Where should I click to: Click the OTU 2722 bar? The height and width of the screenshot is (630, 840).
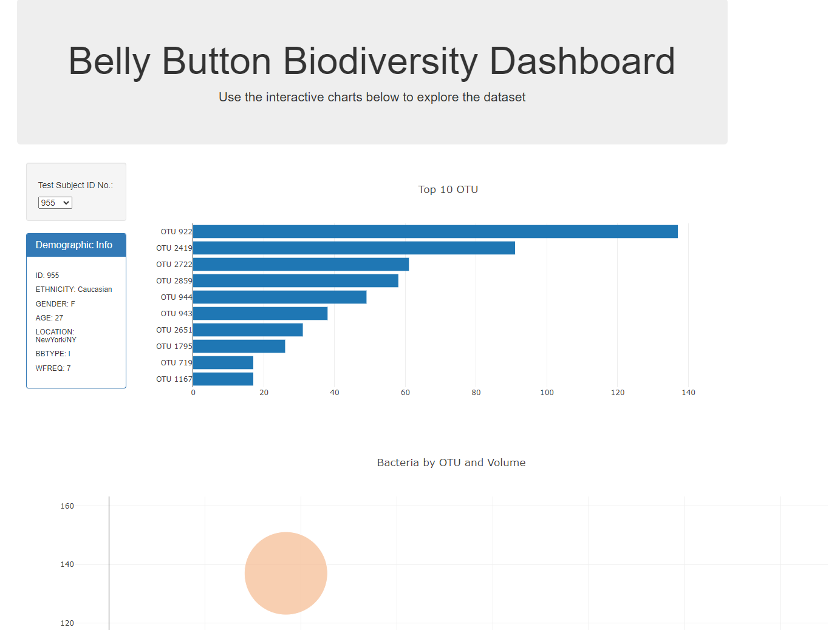click(301, 264)
